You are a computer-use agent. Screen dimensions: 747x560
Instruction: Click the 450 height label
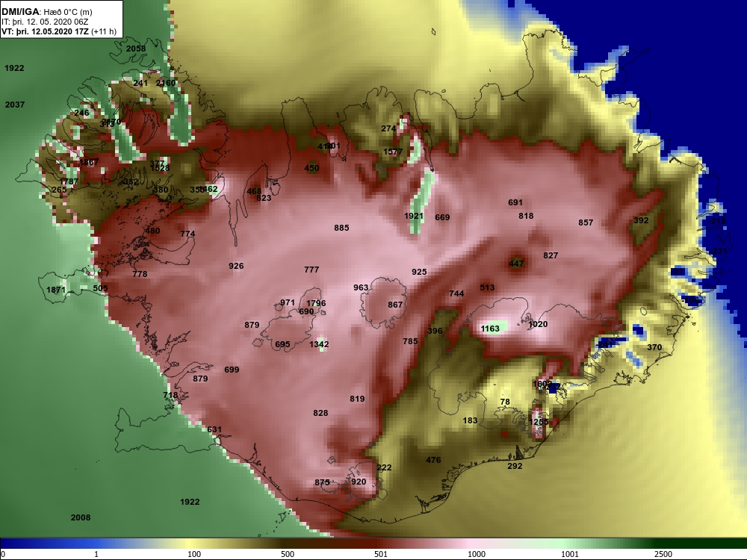tap(311, 168)
